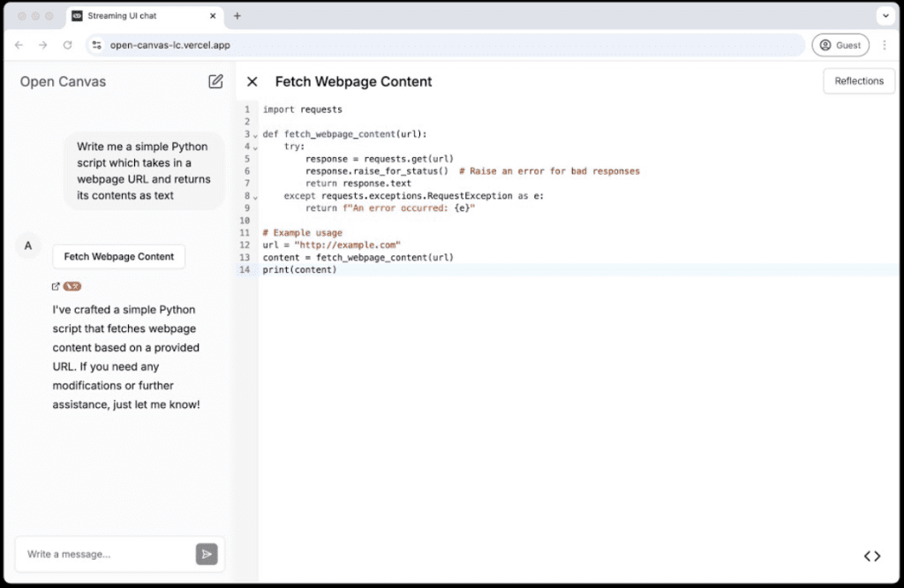Fold the except block at line 8

tap(256, 197)
